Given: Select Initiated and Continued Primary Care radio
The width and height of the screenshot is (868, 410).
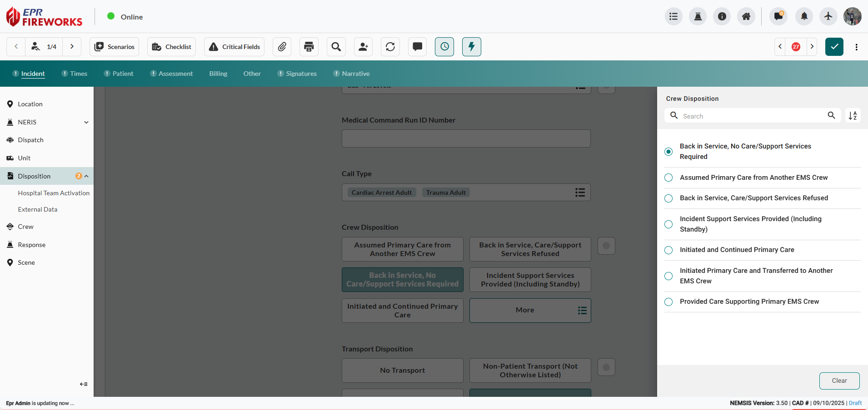Looking at the screenshot, I should point(668,250).
